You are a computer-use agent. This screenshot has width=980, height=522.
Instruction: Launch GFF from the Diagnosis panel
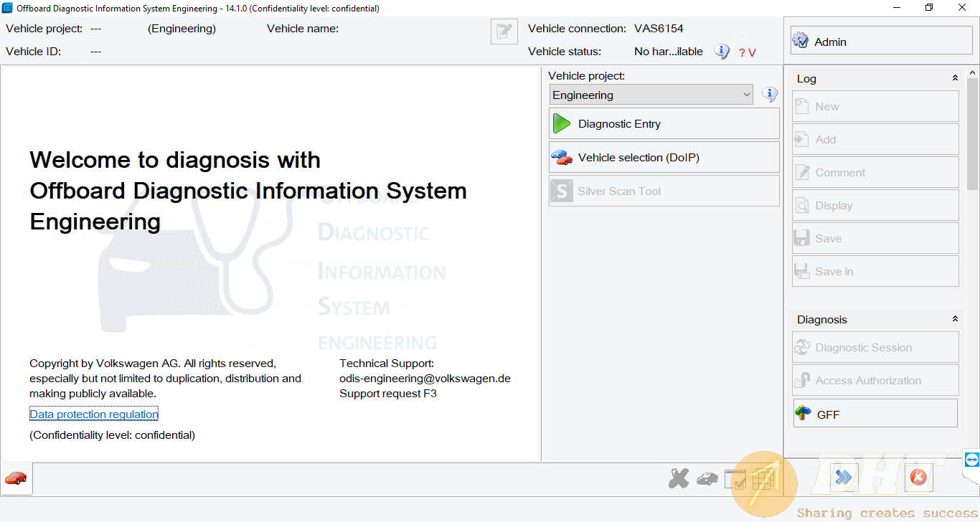click(x=875, y=414)
